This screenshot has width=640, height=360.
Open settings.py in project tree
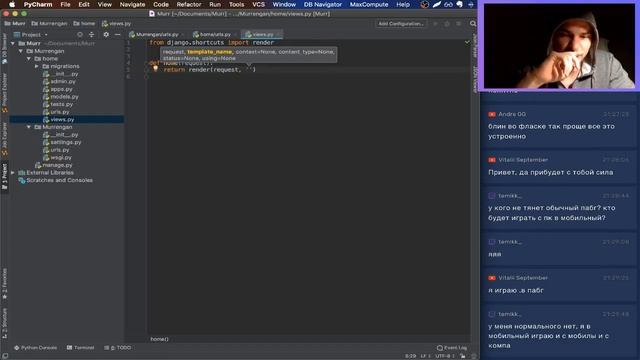click(x=66, y=142)
